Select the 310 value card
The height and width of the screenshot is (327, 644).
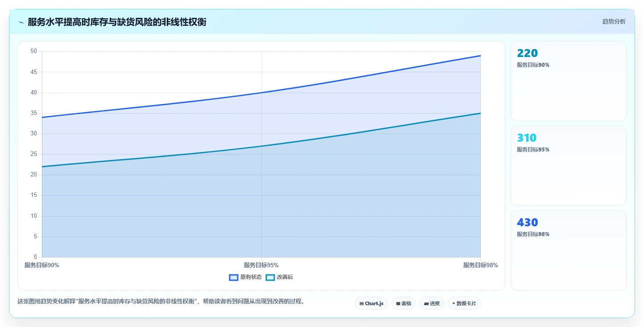coord(569,166)
